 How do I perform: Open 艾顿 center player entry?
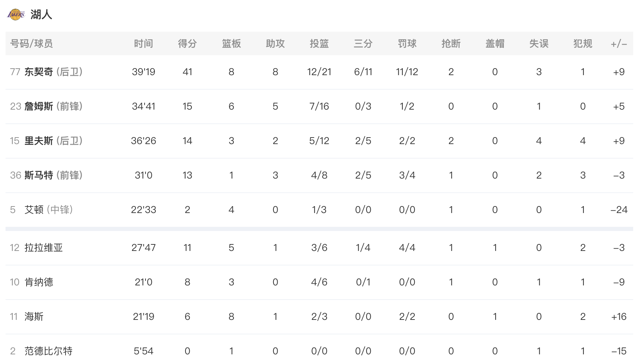pos(34,210)
